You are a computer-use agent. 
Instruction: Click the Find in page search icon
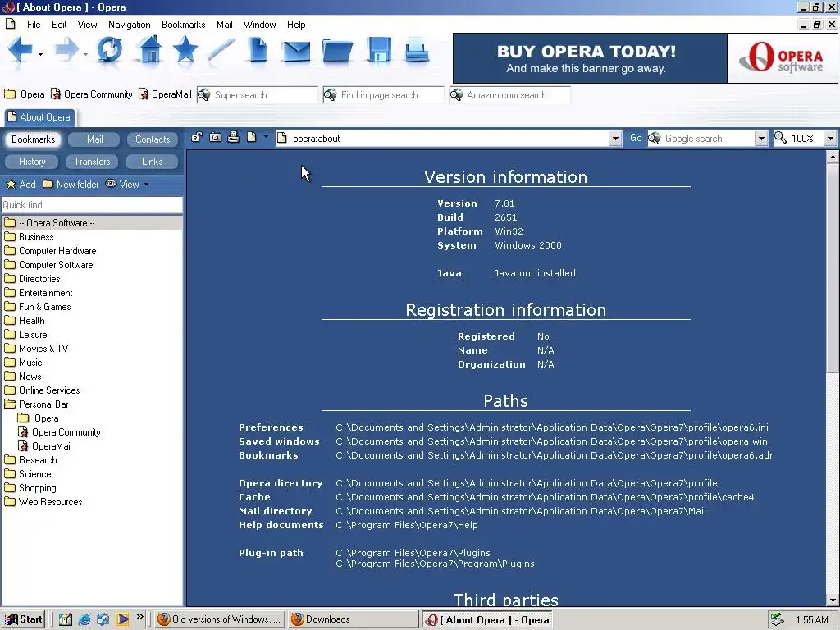331,95
